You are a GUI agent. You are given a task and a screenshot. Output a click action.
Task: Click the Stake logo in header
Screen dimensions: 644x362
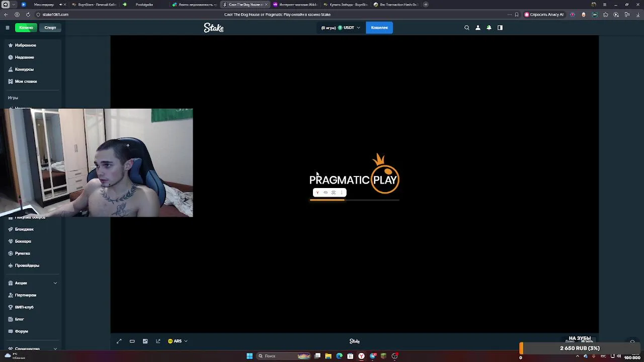pyautogui.click(x=214, y=28)
